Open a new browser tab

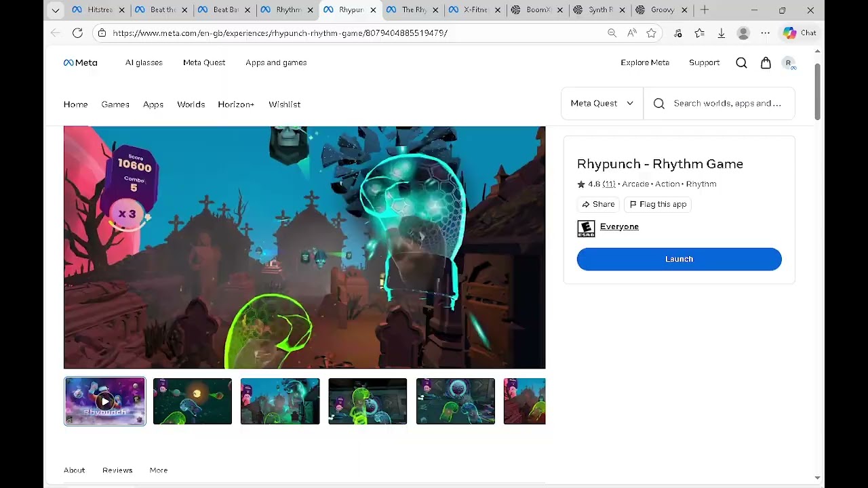(705, 10)
